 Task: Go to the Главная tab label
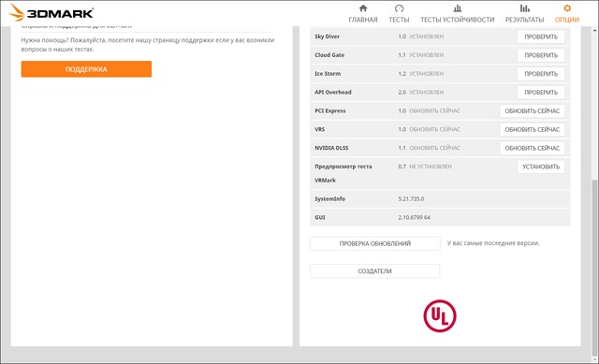363,20
